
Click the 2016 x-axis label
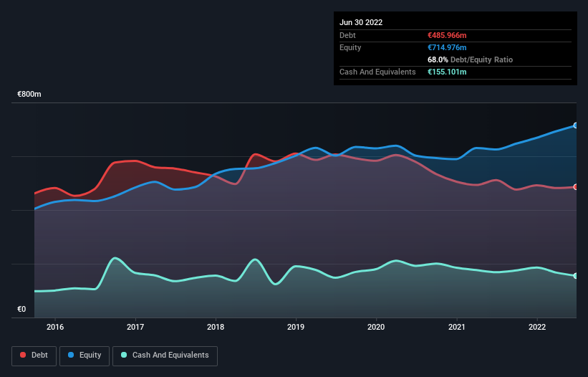[x=55, y=327]
